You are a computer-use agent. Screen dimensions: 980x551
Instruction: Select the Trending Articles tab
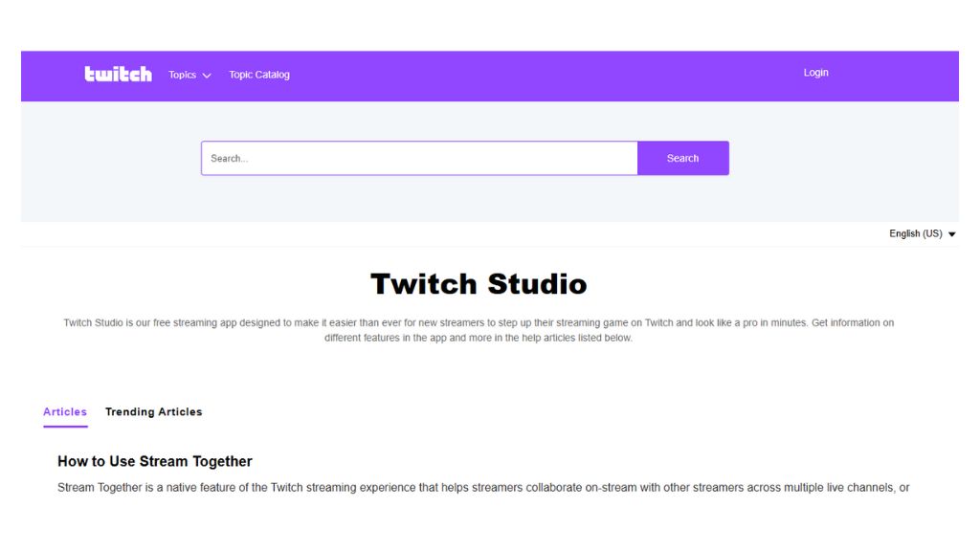tap(153, 412)
